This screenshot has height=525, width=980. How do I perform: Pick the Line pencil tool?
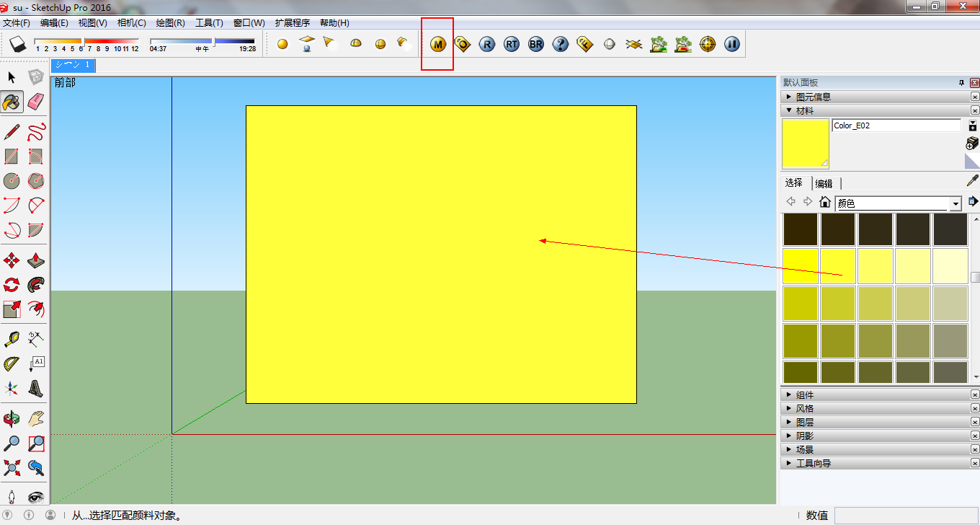12,133
